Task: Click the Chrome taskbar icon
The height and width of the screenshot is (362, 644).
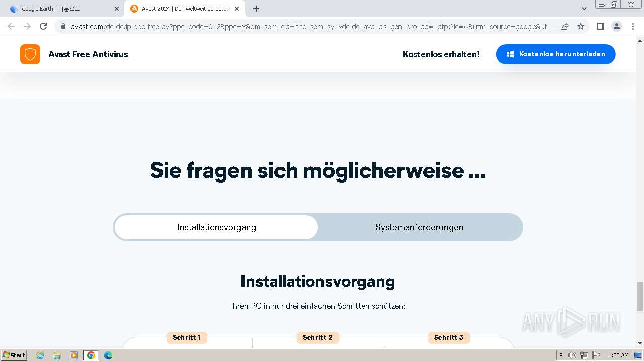Action: click(91, 355)
